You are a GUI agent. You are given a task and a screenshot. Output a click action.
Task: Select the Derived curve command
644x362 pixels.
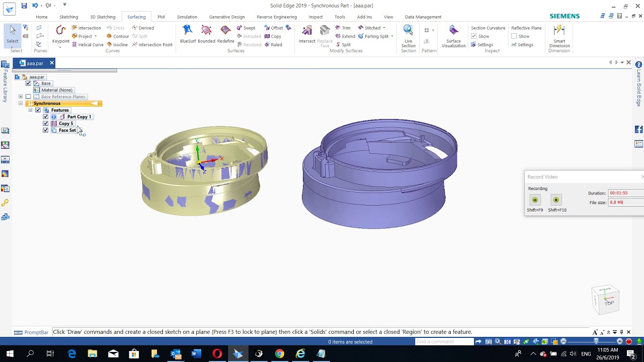pyautogui.click(x=143, y=28)
